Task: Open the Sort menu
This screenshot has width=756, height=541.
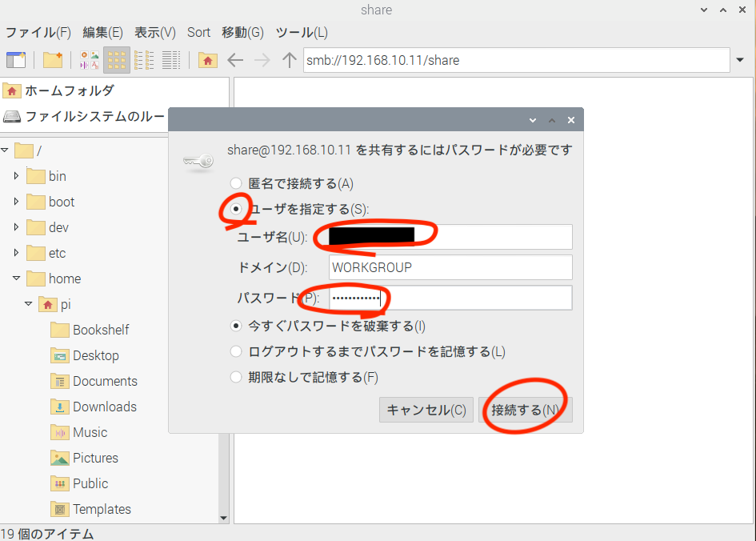Action: coord(198,32)
